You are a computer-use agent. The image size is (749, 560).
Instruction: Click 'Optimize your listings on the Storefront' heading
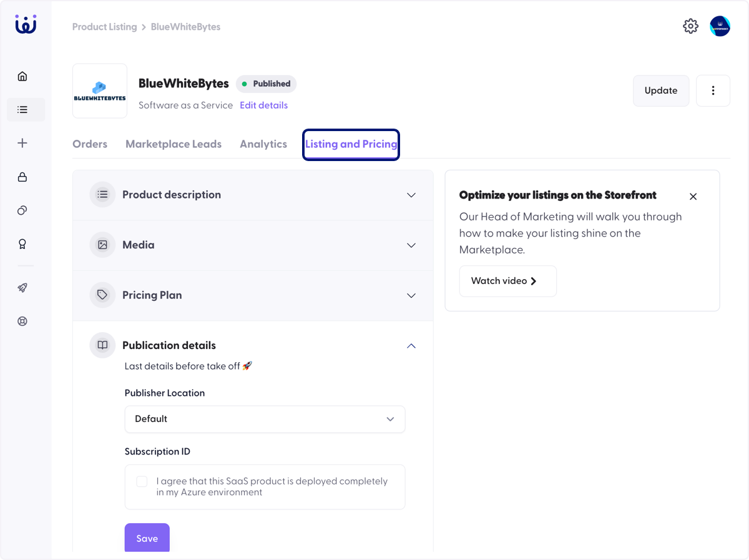558,195
